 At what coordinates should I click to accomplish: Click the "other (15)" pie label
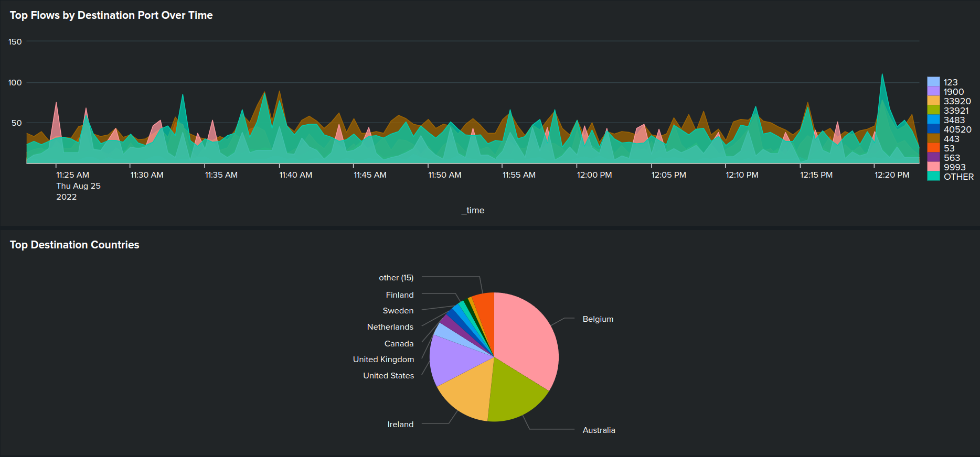pyautogui.click(x=396, y=278)
